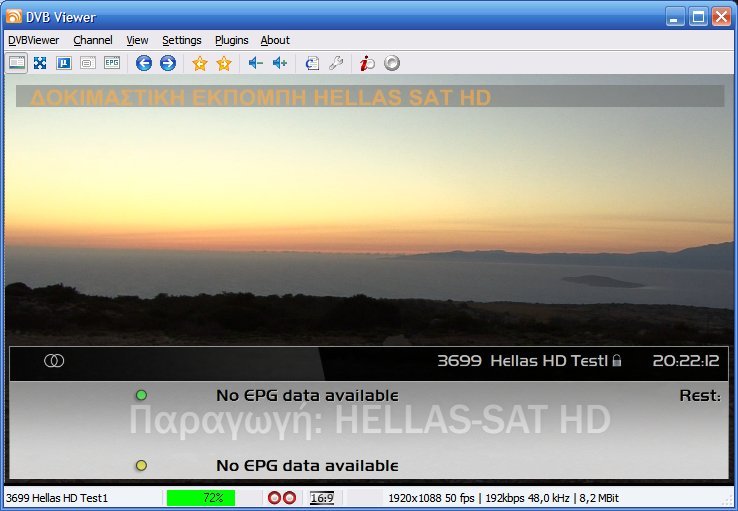738x511 pixels.
Task: Click the blue µ toolbar icon
Action: [64, 63]
